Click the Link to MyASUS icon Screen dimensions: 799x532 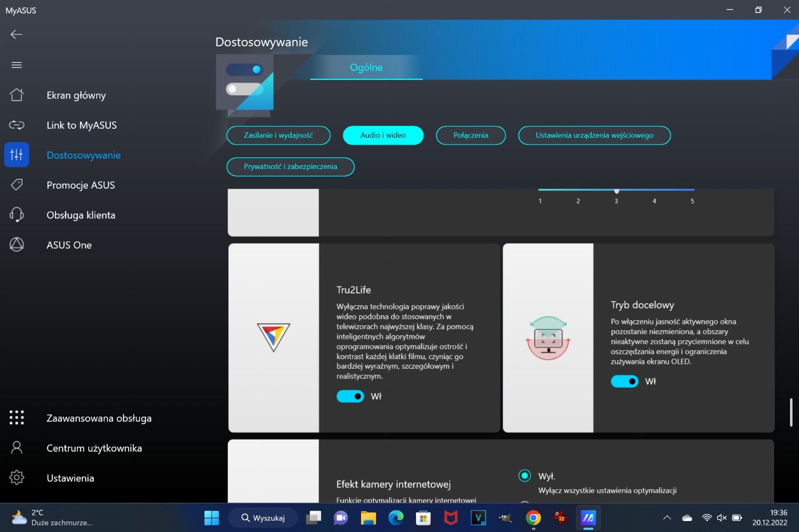[x=16, y=125]
